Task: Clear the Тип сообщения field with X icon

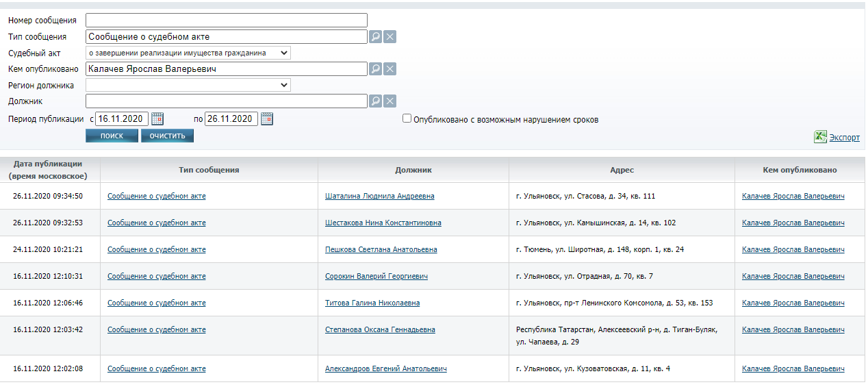Action: (390, 37)
